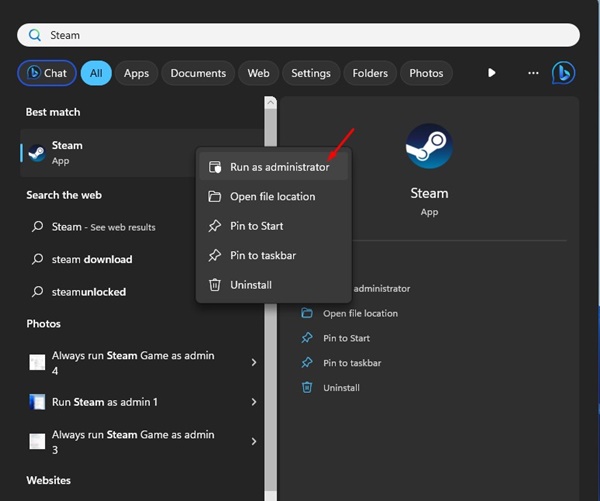
Task: Click blue trash icon in details pane
Action: pos(307,387)
